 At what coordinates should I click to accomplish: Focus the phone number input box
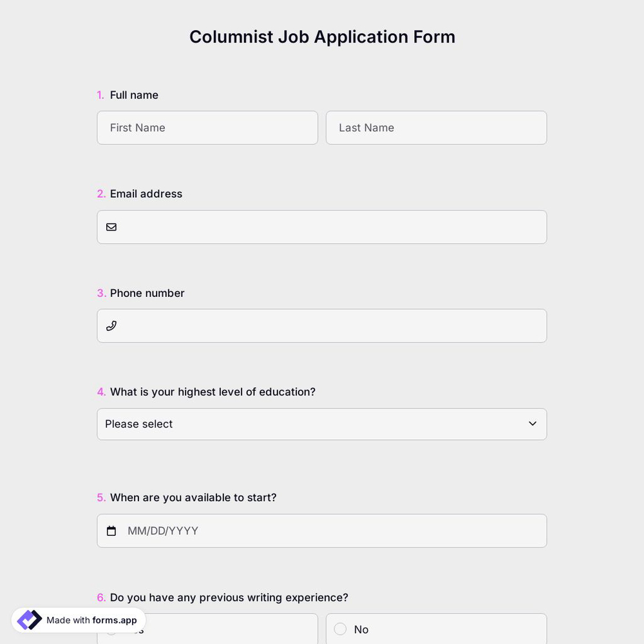pyautogui.click(x=322, y=326)
